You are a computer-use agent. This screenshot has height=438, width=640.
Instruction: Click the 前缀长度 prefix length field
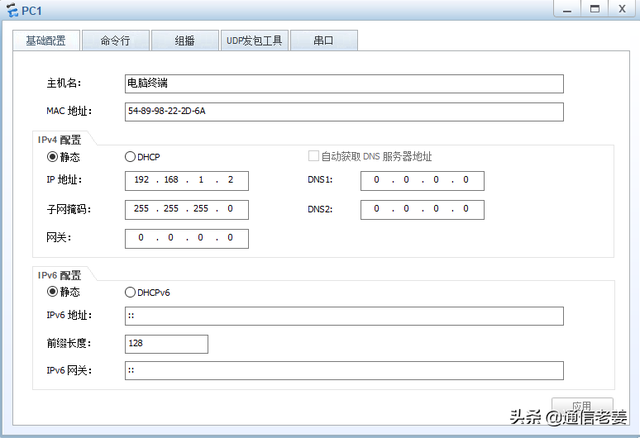click(x=167, y=344)
